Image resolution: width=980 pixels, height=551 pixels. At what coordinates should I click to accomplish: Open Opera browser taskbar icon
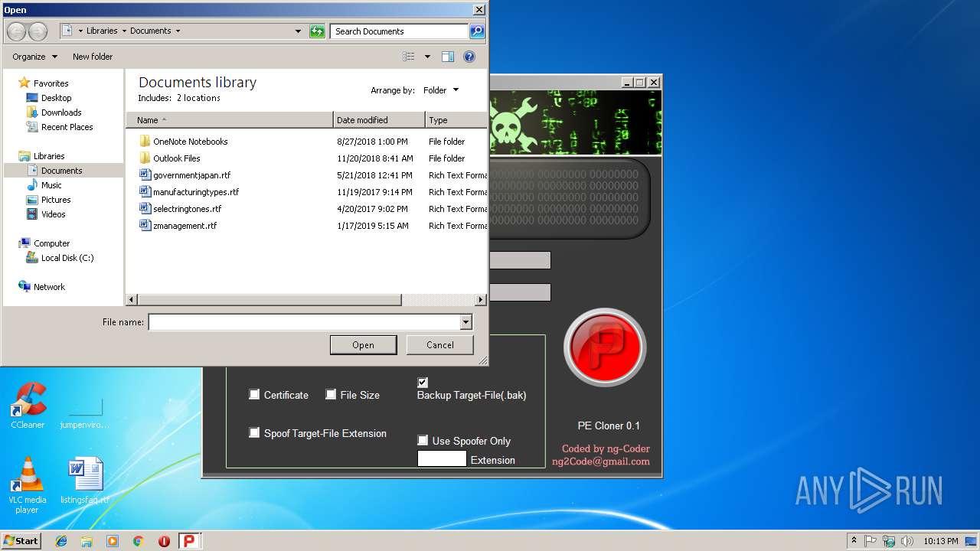(x=164, y=541)
